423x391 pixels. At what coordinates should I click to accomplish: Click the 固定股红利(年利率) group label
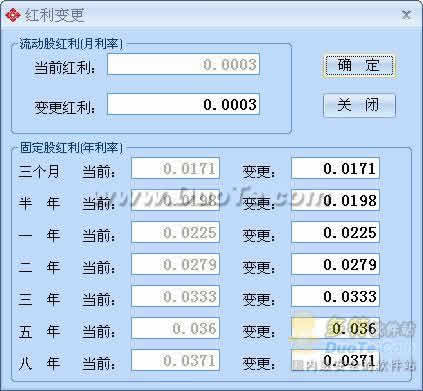(71, 148)
